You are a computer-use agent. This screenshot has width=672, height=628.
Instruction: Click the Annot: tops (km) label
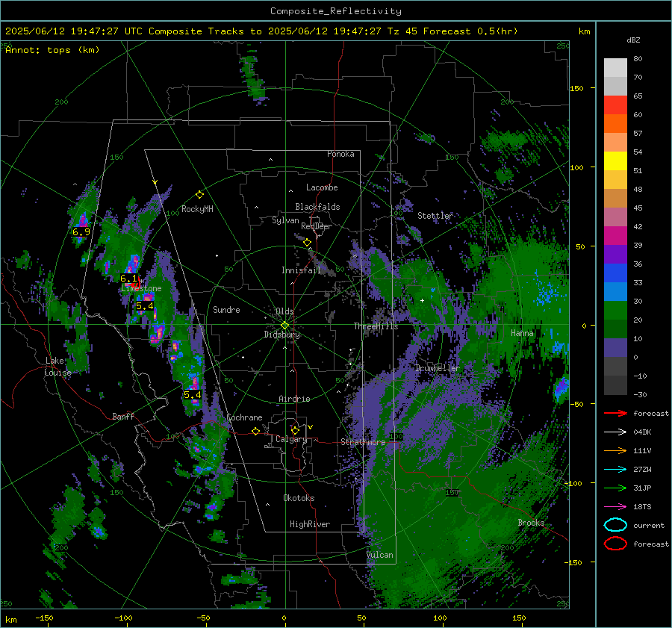52,50
